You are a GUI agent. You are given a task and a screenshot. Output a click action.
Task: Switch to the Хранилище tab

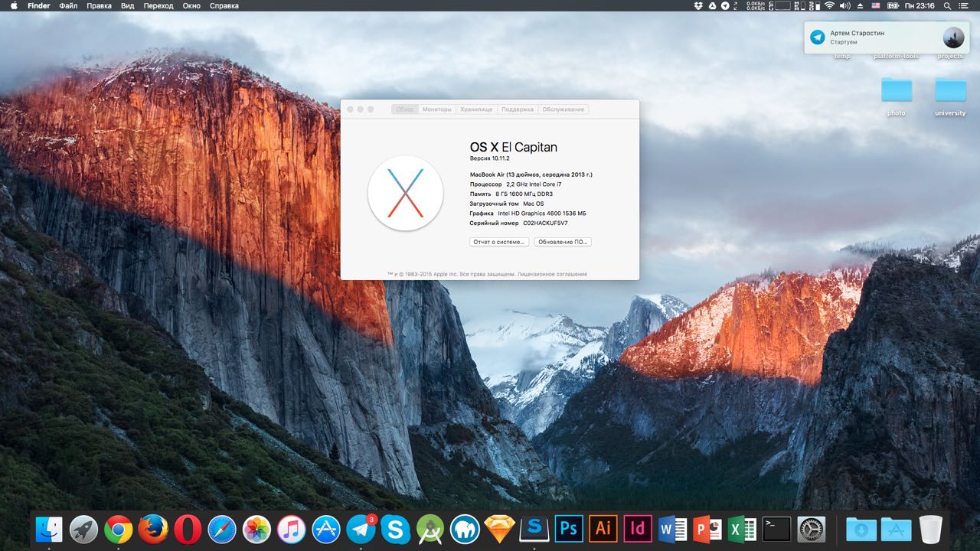coord(476,109)
